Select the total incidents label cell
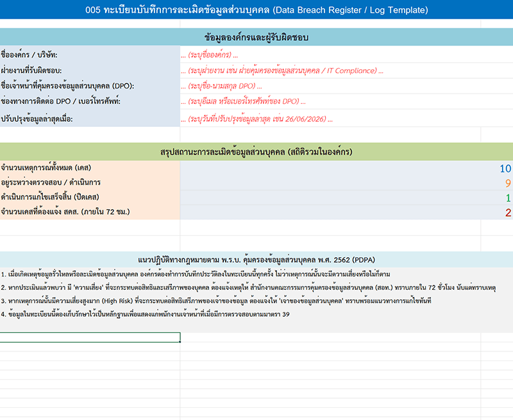The image size is (513, 420). [x=90, y=168]
